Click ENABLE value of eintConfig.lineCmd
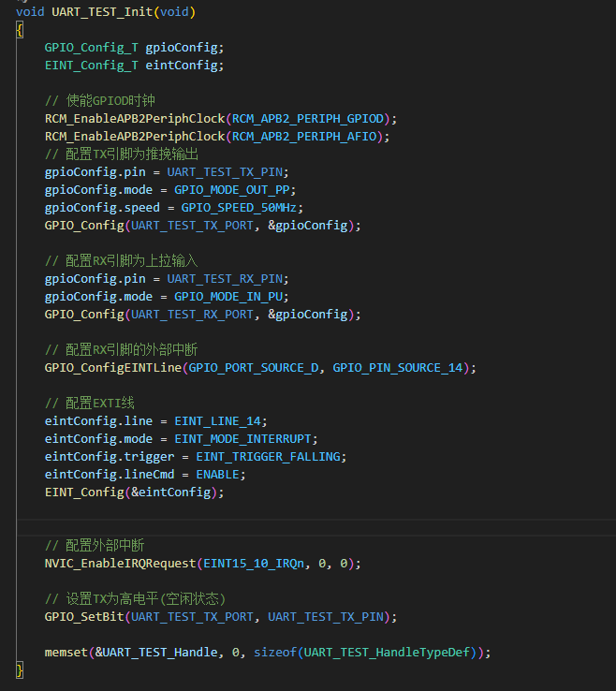Image resolution: width=616 pixels, height=691 pixels. pos(218,475)
